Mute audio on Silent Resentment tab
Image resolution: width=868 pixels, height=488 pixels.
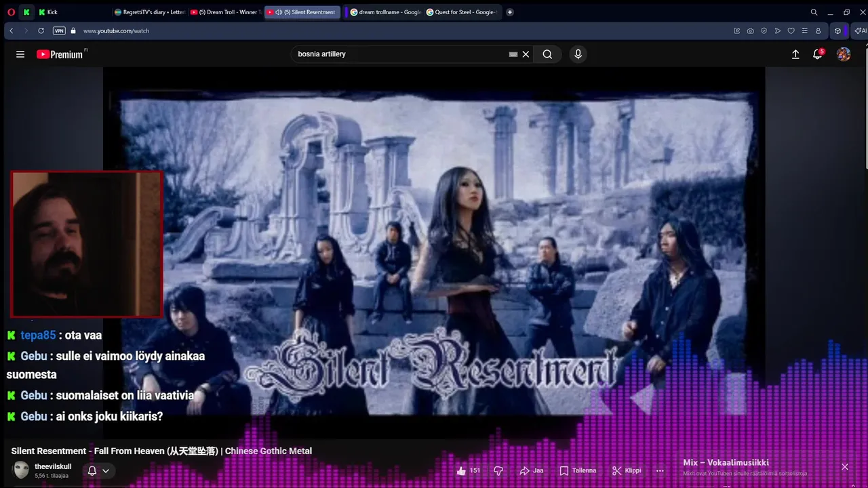pos(279,12)
